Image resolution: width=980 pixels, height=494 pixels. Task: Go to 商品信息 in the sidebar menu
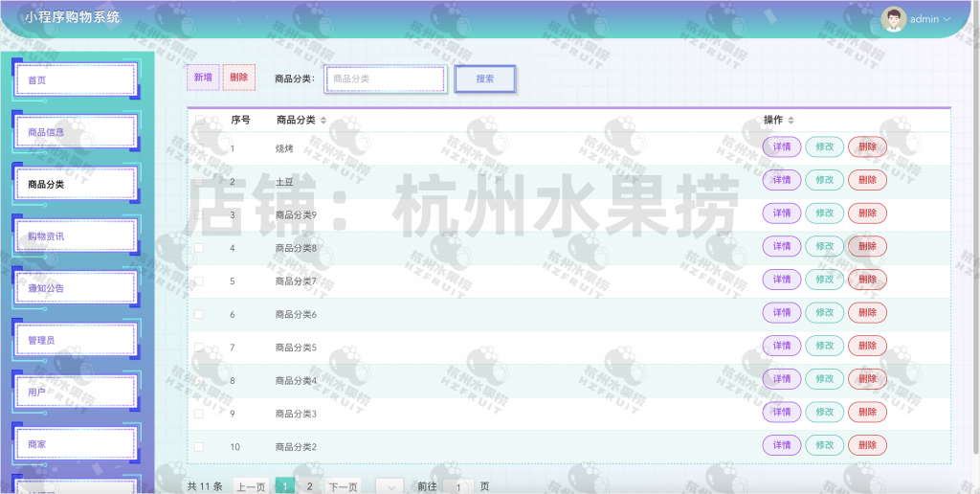[x=75, y=132]
